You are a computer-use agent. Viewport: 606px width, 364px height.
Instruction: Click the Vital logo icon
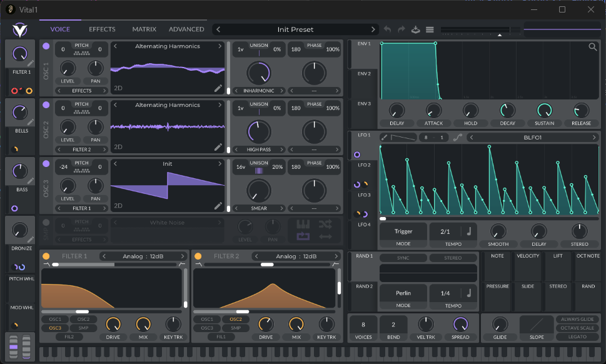pos(20,29)
